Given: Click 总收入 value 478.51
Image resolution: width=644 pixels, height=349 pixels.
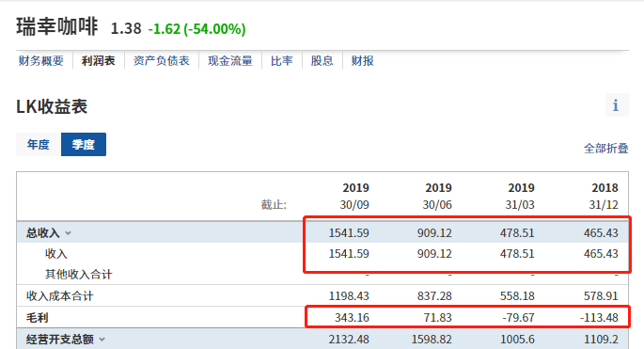Looking at the screenshot, I should coord(517,233).
